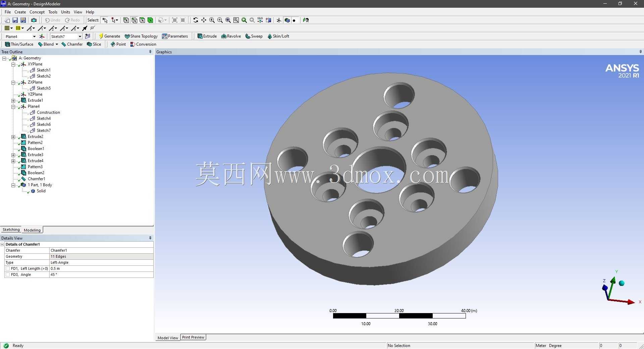Open the Sketch7 active sketch dropdown
The width and height of the screenshot is (644, 349).
pos(79,36)
